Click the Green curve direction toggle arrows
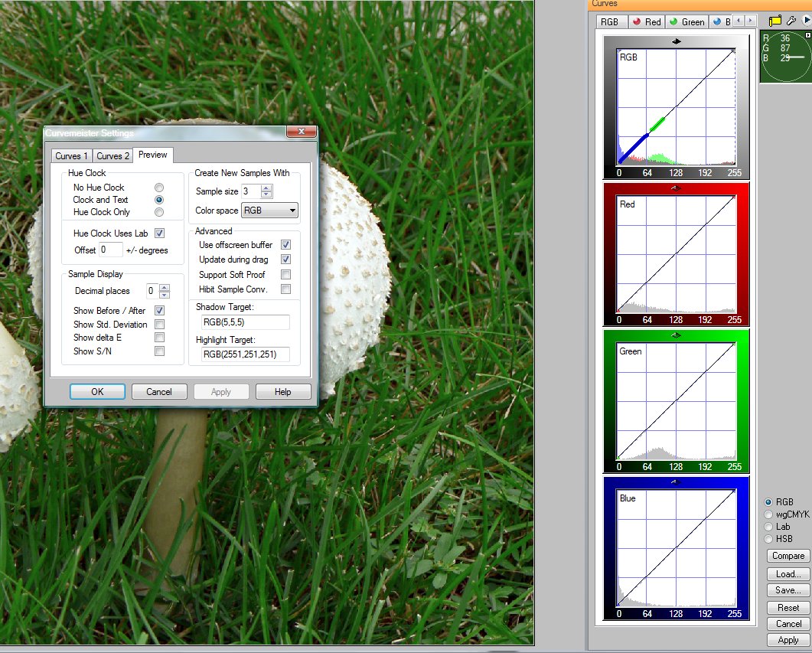Screen dimensions: 812x653 tap(676, 335)
